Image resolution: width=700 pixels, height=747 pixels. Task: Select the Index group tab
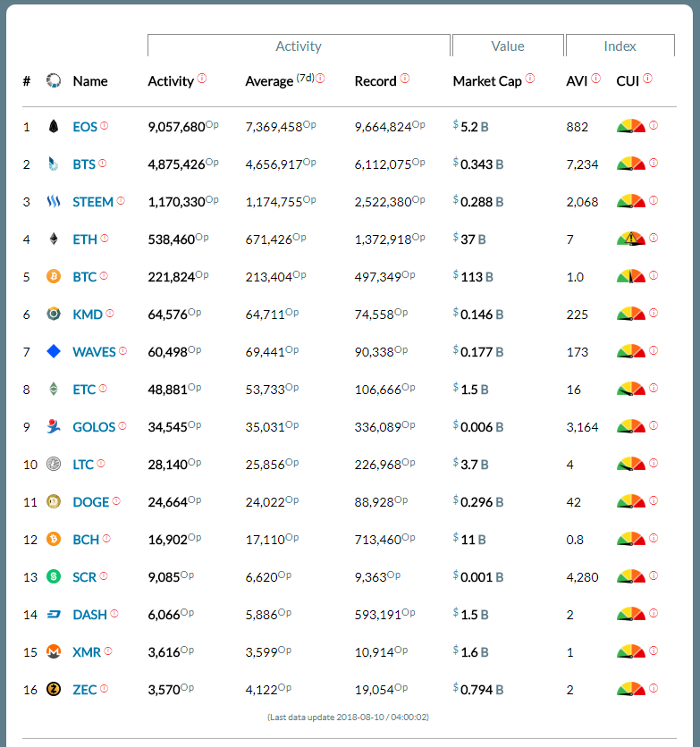tap(620, 46)
